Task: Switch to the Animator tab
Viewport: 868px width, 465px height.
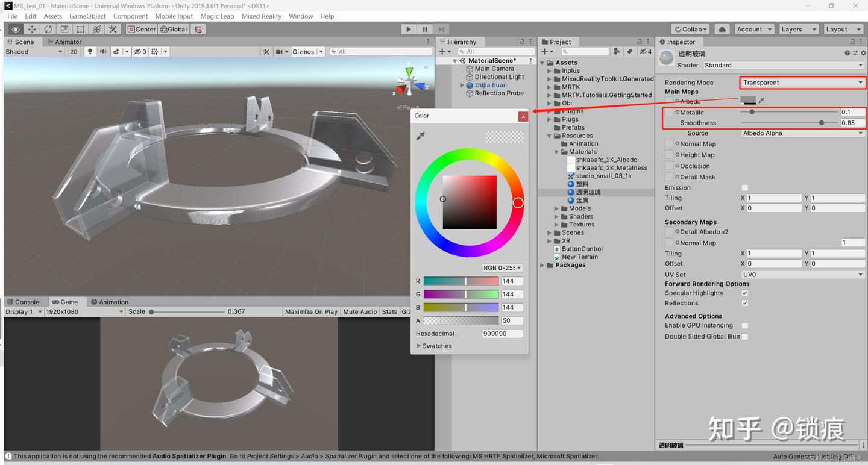Action: (64, 42)
